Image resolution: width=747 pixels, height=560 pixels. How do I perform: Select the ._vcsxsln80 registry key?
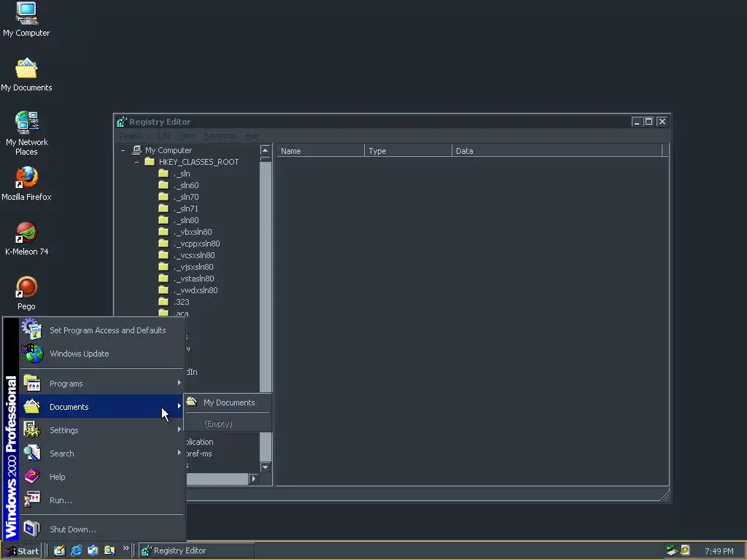pos(194,255)
